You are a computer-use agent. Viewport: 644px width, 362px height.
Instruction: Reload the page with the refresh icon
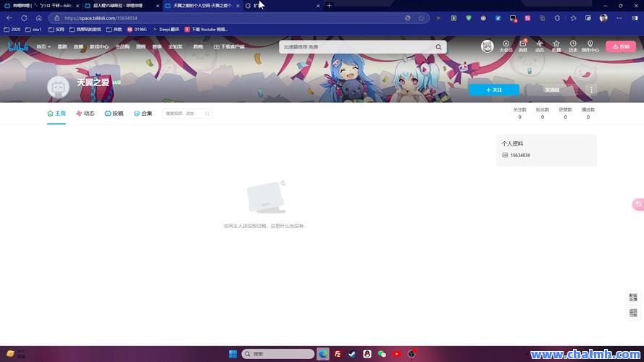pyautogui.click(x=24, y=18)
